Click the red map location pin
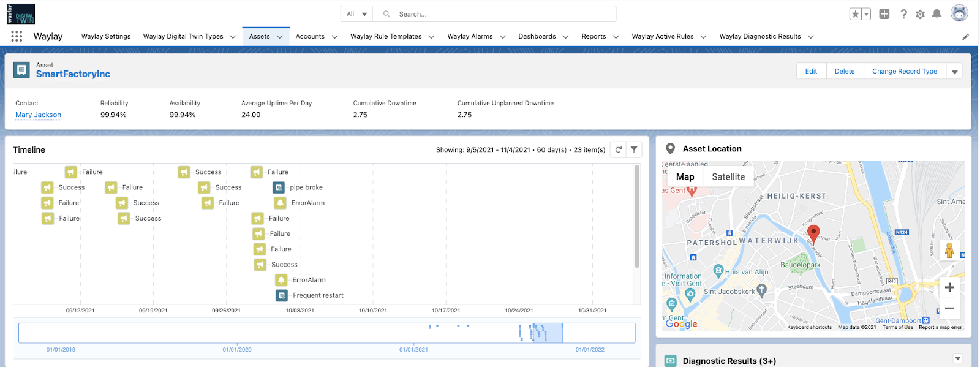Image resolution: width=980 pixels, height=367 pixels. tap(813, 233)
